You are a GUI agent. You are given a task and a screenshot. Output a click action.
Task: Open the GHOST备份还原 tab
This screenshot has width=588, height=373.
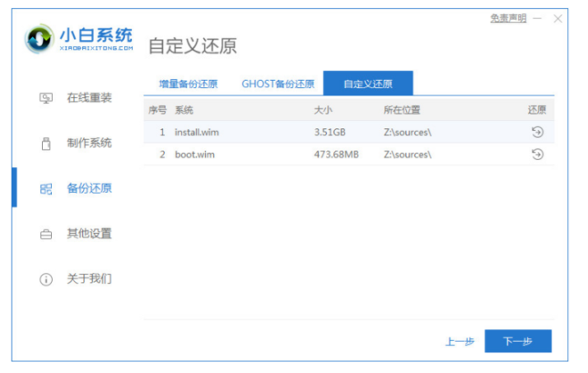tap(278, 84)
